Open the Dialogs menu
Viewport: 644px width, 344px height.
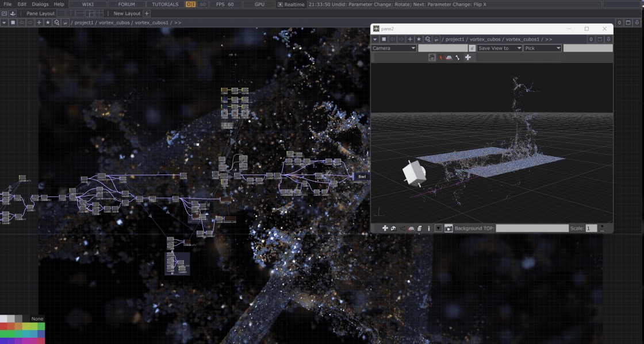coord(40,5)
